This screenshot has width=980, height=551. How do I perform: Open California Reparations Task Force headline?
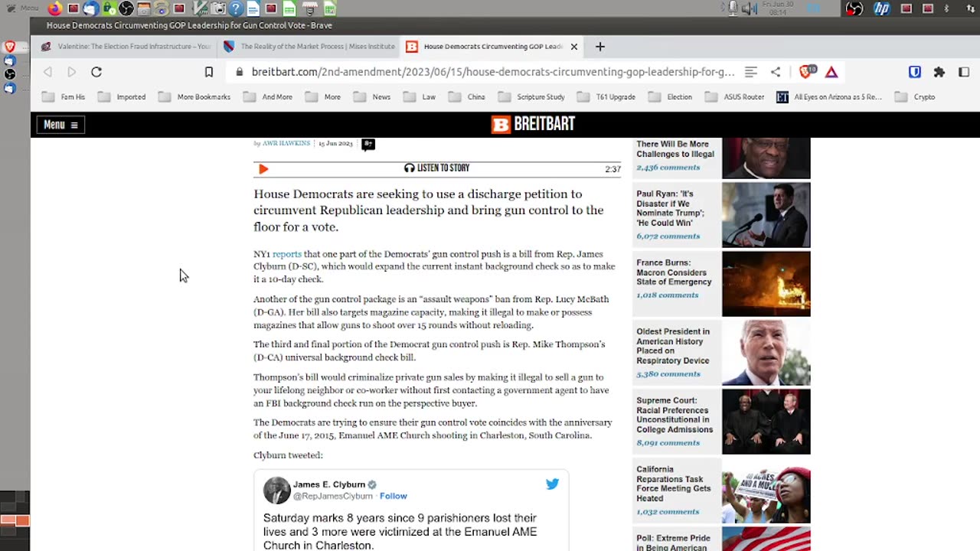tap(674, 484)
